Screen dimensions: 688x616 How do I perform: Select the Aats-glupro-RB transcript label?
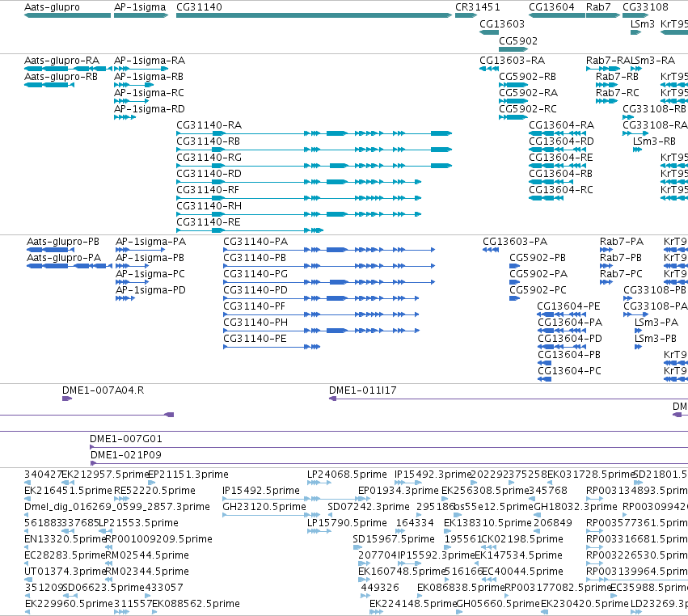pos(61,76)
